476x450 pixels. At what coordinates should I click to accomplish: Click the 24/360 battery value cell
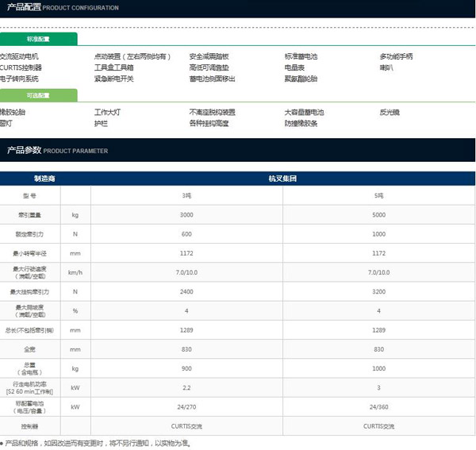coord(379,406)
